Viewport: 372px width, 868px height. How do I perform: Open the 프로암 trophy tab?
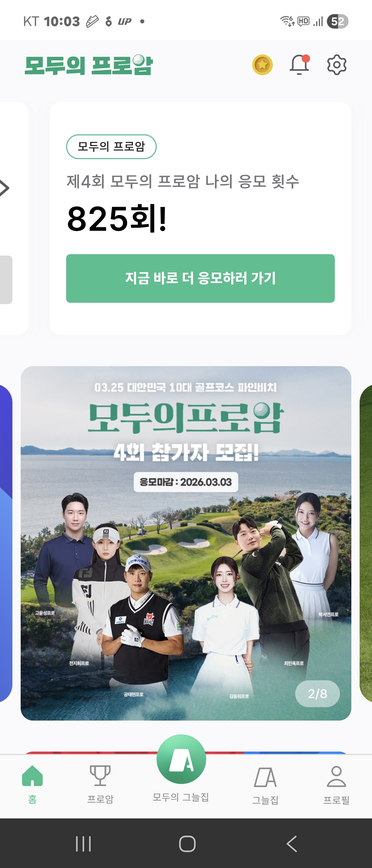[100, 776]
